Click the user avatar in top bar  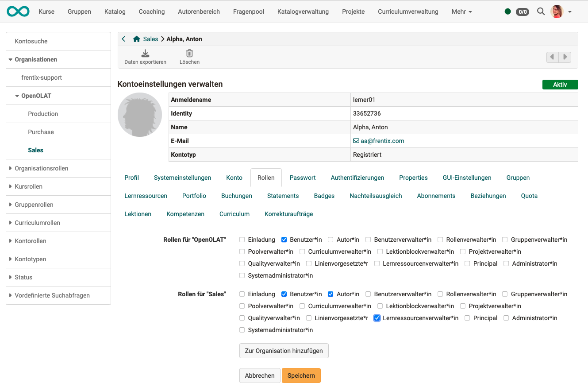click(557, 12)
